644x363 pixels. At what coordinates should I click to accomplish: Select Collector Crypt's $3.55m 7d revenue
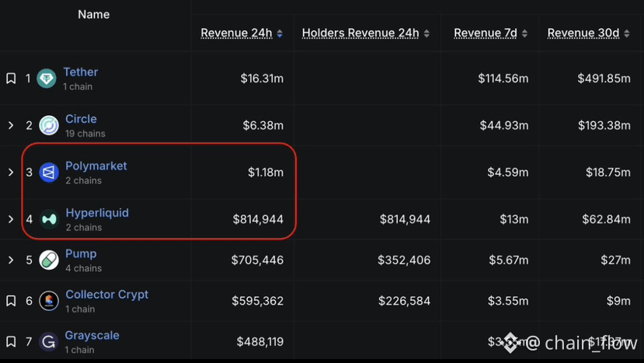click(508, 301)
